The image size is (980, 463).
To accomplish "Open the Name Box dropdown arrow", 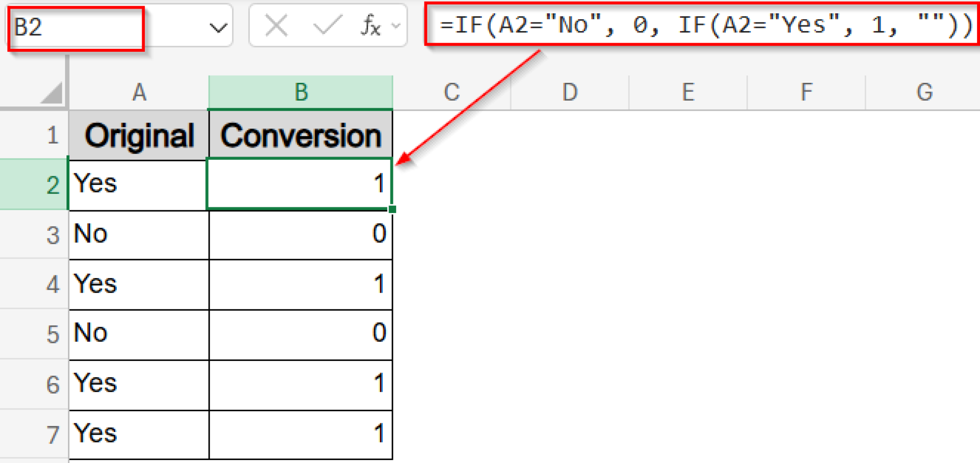I will 218,27.
